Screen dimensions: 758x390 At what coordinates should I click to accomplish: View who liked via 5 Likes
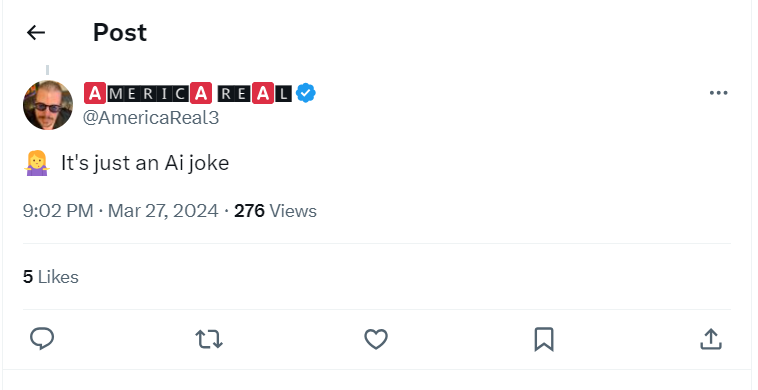(50, 277)
